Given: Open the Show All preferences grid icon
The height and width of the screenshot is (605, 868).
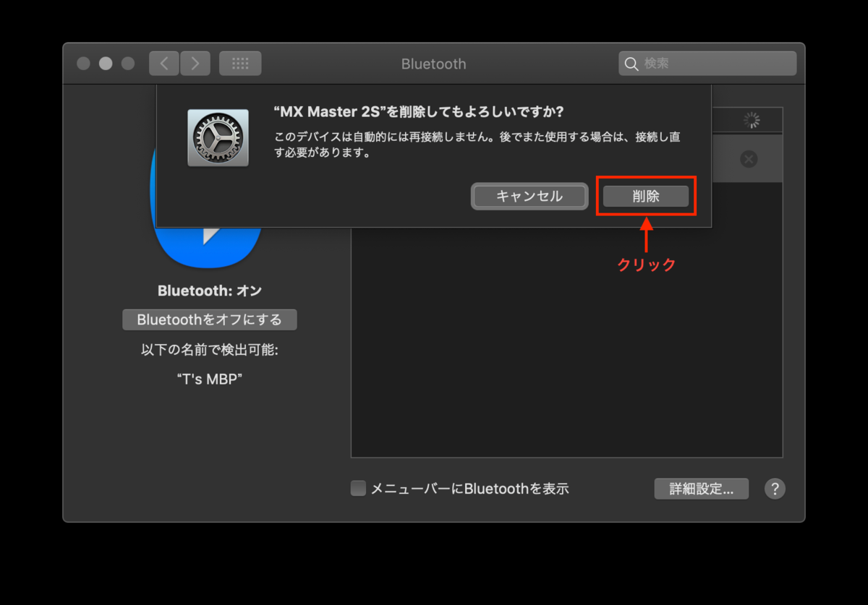Looking at the screenshot, I should coord(240,63).
